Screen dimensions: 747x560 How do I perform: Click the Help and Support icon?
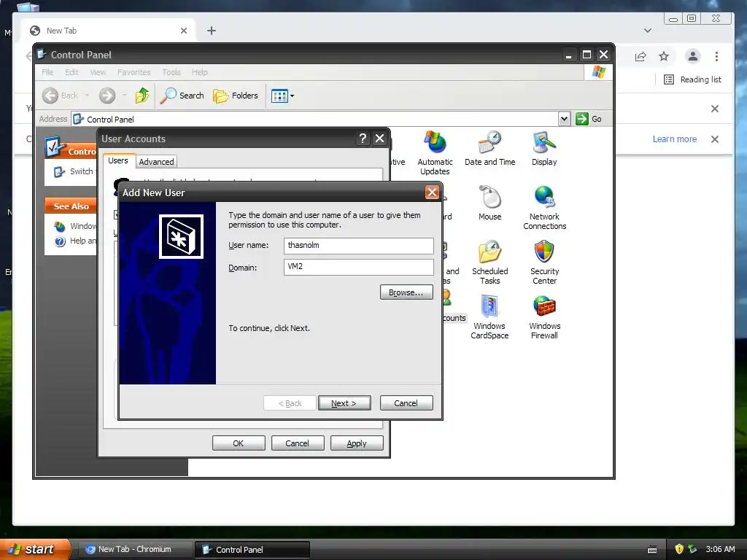click(60, 241)
